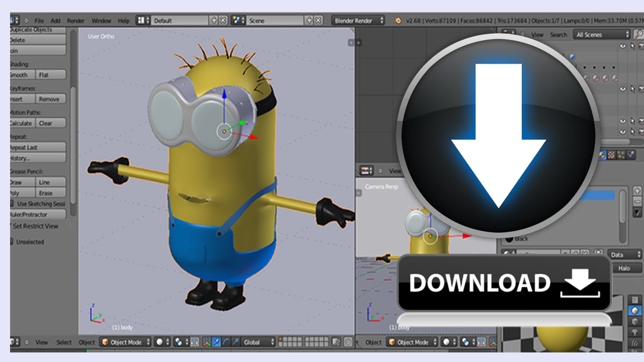Open the main viewport Object Mode dropdown
This screenshot has width=644, height=362.
125,342
